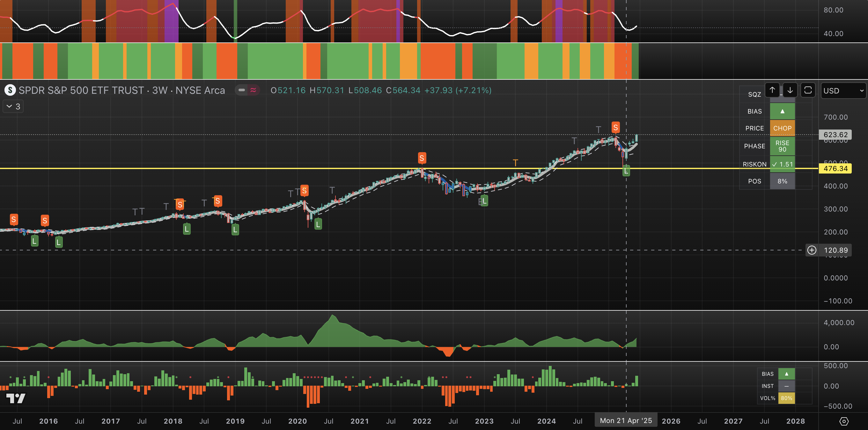Click the Mon 21 Apr '25 date label
Image resolution: width=868 pixels, height=430 pixels.
[626, 420]
